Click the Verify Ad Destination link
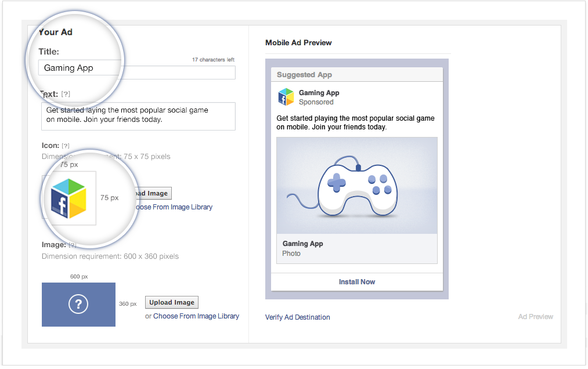This screenshot has width=588, height=369. (297, 317)
